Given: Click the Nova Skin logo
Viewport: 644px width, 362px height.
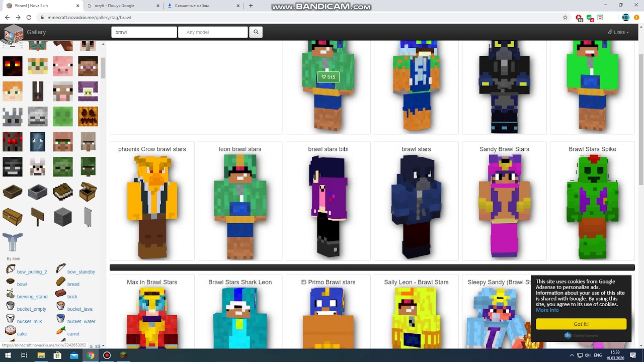Looking at the screenshot, I should pyautogui.click(x=14, y=34).
